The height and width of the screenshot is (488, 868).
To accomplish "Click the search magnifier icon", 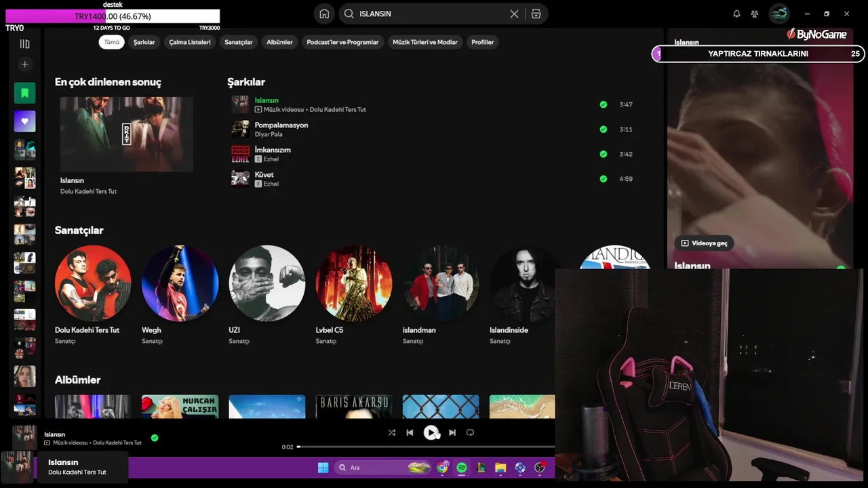I will pyautogui.click(x=349, y=14).
